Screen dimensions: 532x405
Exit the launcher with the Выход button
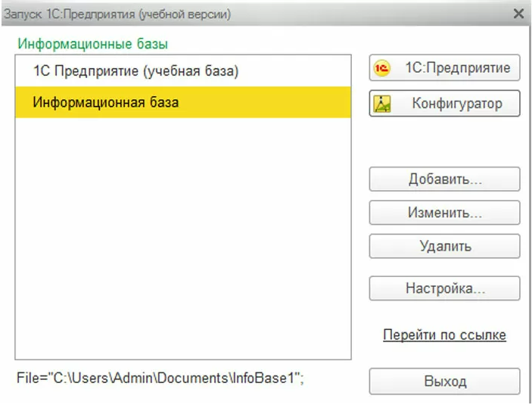click(x=444, y=381)
